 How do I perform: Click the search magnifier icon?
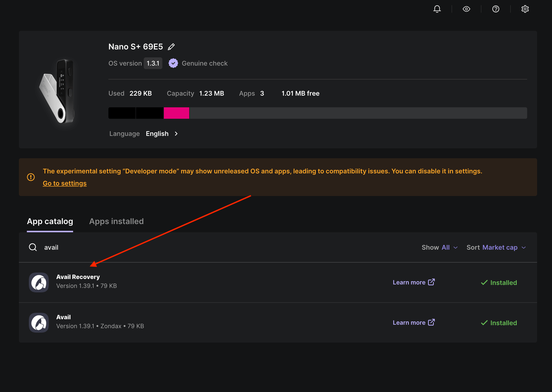tap(33, 247)
